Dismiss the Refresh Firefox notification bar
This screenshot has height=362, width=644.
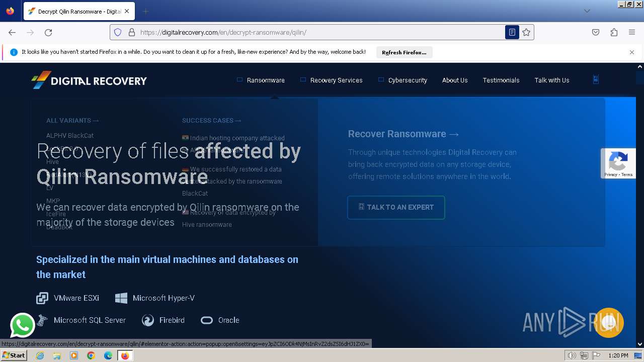[x=632, y=52]
